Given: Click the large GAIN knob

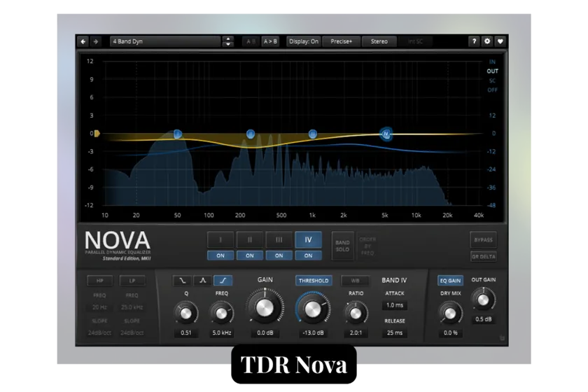Looking at the screenshot, I should point(265,307).
